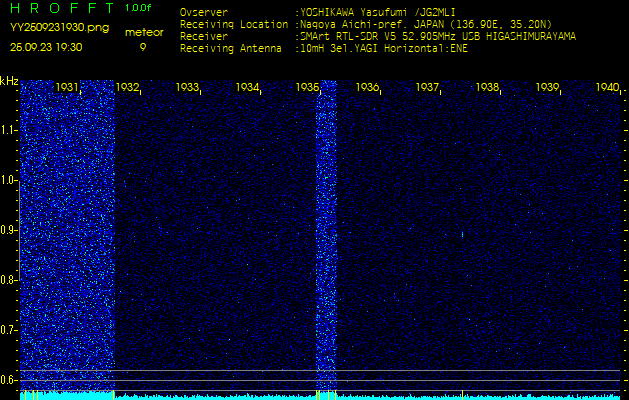The width and height of the screenshot is (629, 400).
Task: Click the 0.7 kHz frequency label
Action: [9, 330]
